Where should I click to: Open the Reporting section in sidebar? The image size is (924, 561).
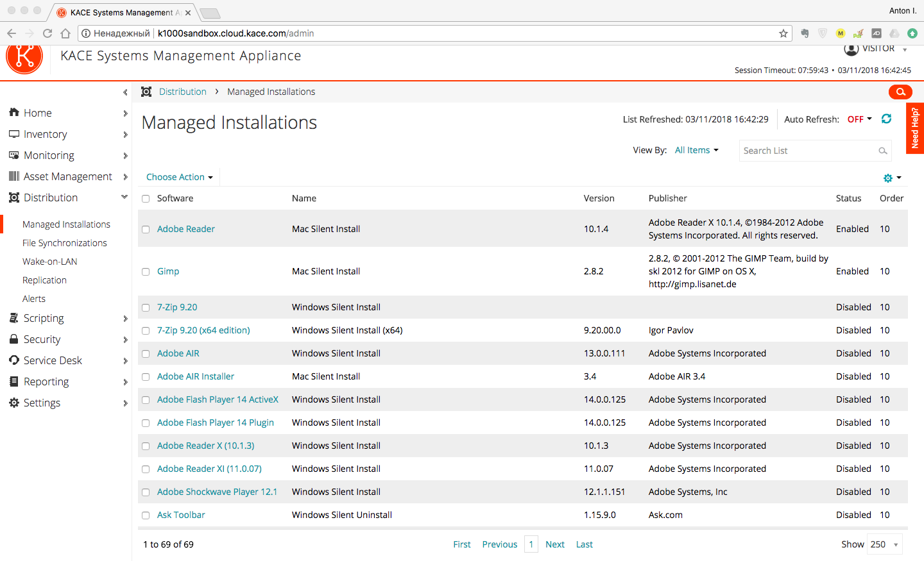pyautogui.click(x=46, y=381)
